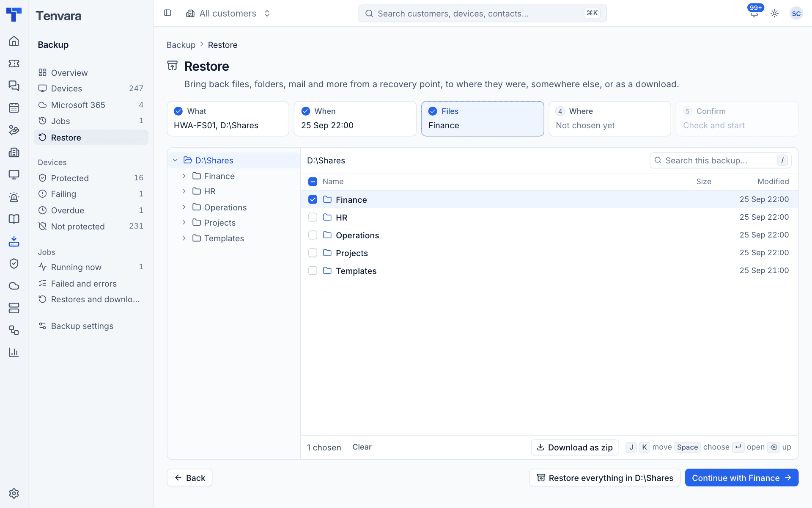Collapse the D:\Shares tree chevron
Screen dimensions: 812x508
(x=175, y=160)
